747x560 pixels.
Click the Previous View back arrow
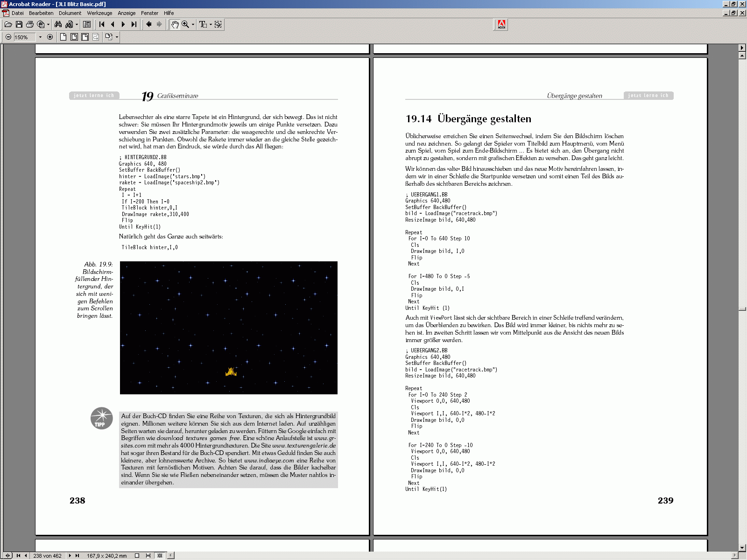[149, 24]
